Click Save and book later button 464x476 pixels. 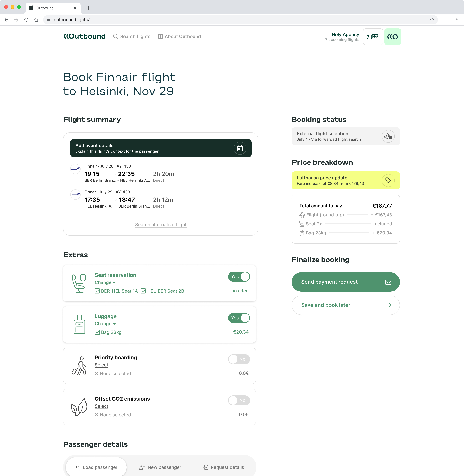[346, 305]
